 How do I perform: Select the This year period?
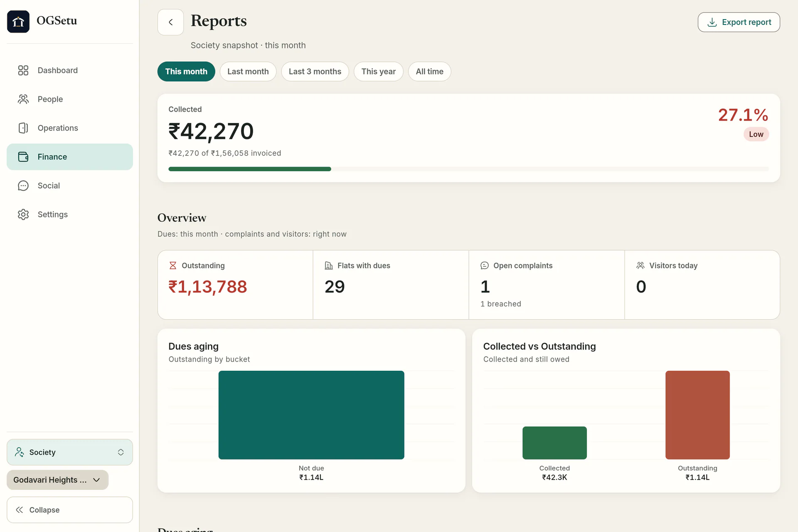pyautogui.click(x=379, y=71)
